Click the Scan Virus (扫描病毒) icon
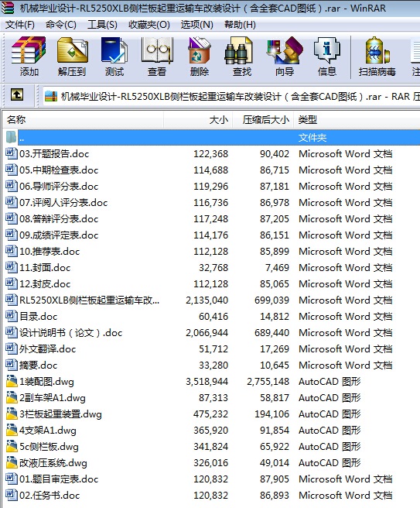This screenshot has width=420, height=508. tap(377, 50)
